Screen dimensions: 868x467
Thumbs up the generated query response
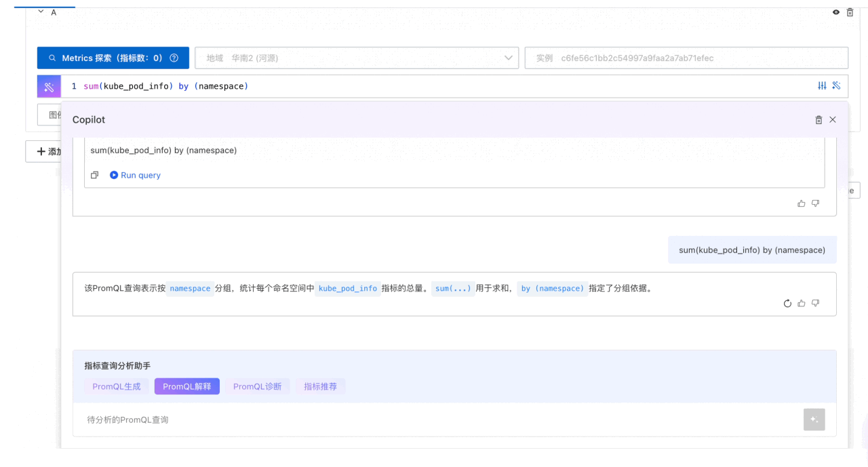point(802,203)
